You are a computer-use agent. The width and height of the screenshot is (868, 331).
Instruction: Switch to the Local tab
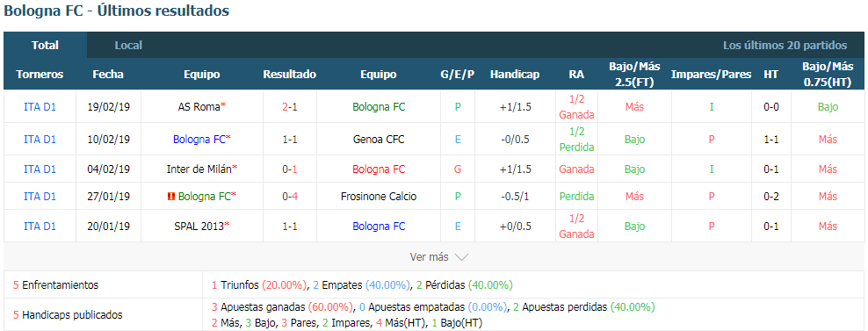tap(128, 46)
